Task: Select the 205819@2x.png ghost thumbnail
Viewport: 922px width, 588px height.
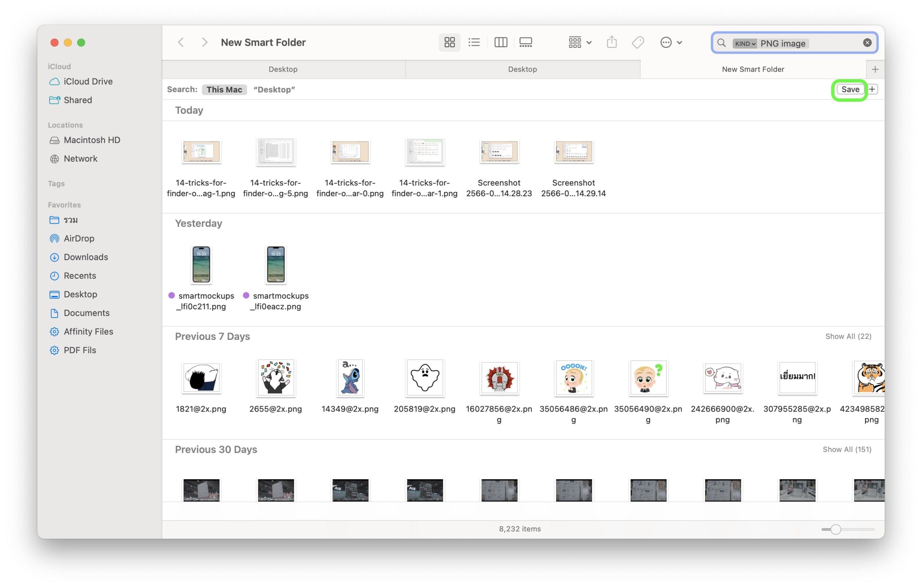Action: [x=424, y=377]
